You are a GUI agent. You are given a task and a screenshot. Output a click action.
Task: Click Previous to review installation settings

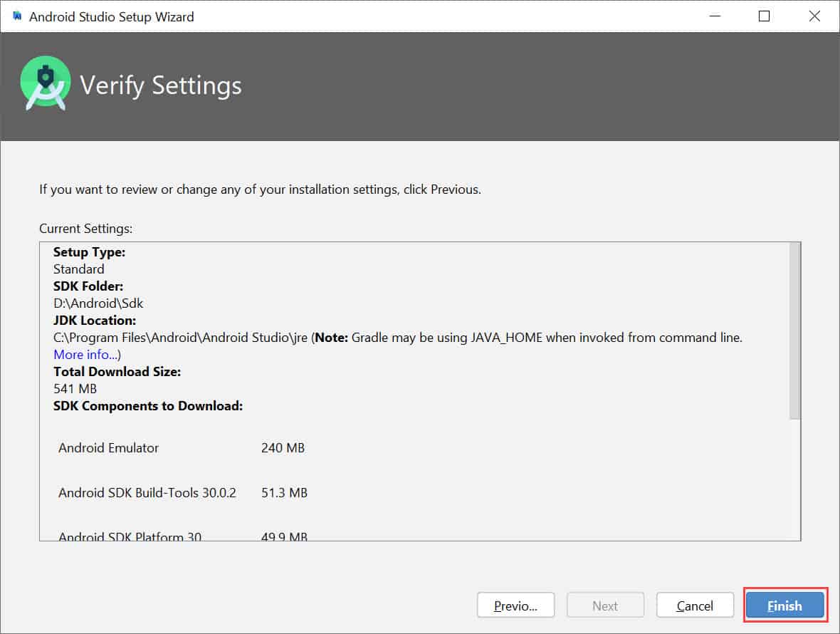(x=515, y=605)
